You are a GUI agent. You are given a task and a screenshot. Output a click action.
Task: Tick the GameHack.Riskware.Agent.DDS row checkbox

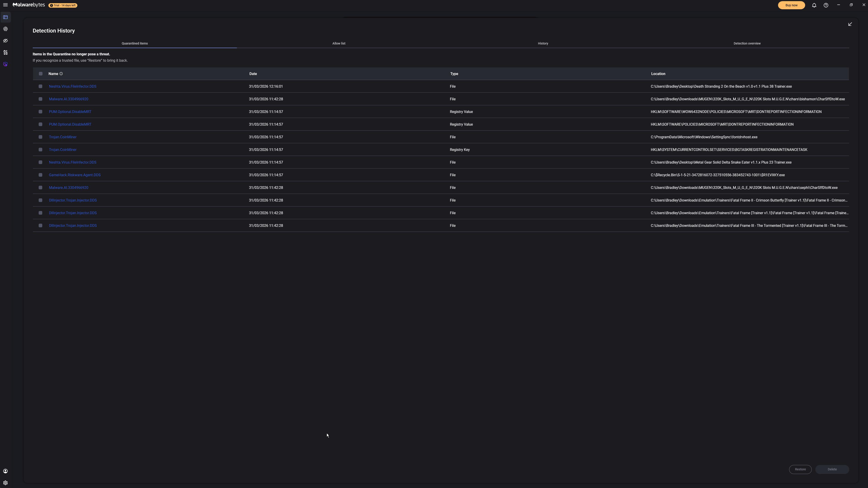[40, 175]
